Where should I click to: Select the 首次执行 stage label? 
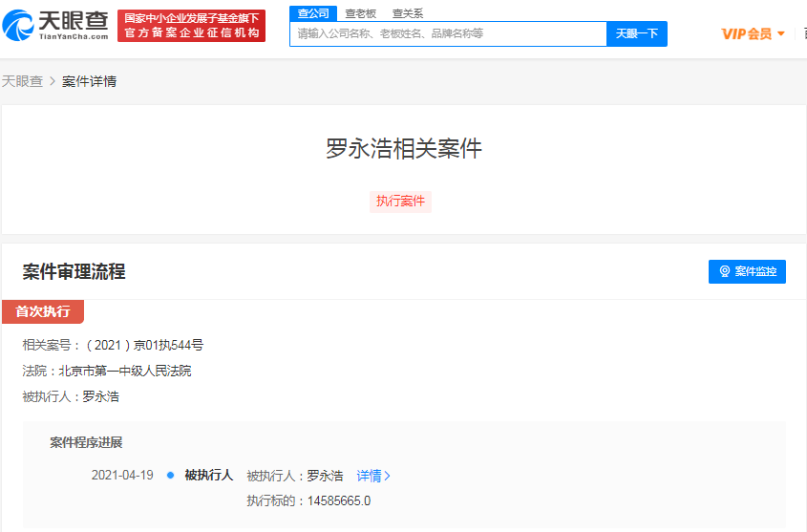[x=43, y=311]
